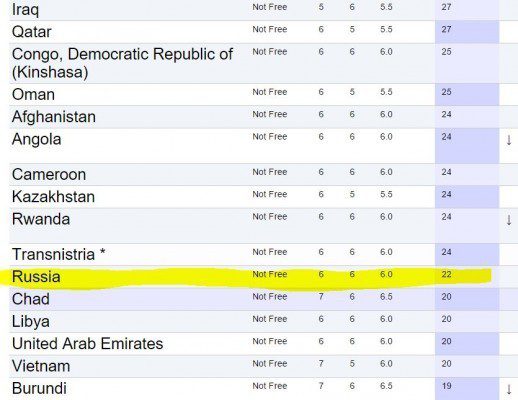Click Chad's freedom rating 6.5
This screenshot has width=518, height=400.
[x=386, y=297]
